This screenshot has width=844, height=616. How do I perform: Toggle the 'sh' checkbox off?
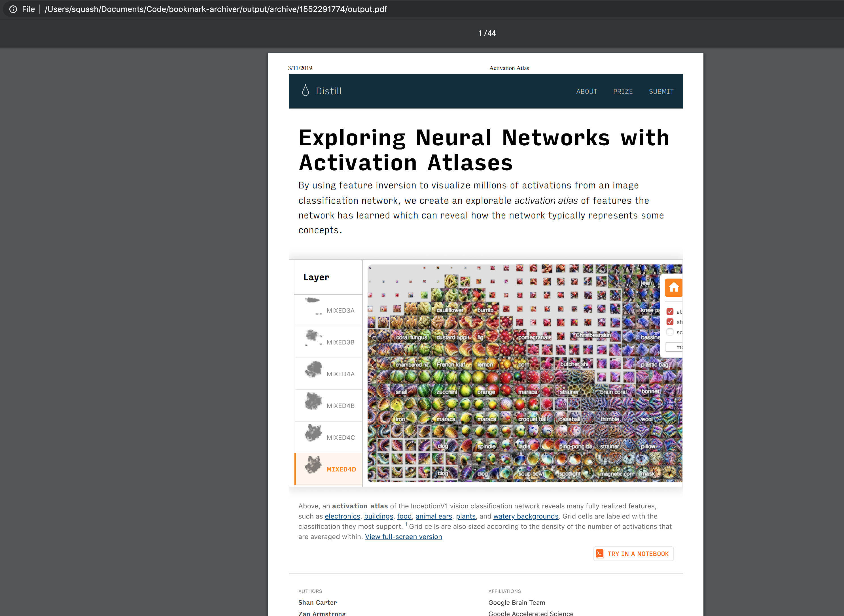670,322
